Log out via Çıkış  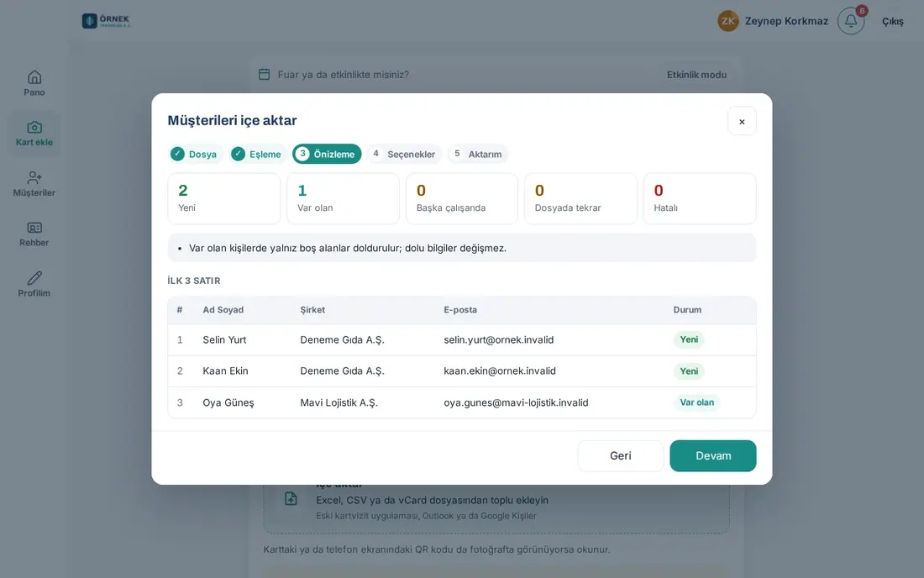pos(892,21)
